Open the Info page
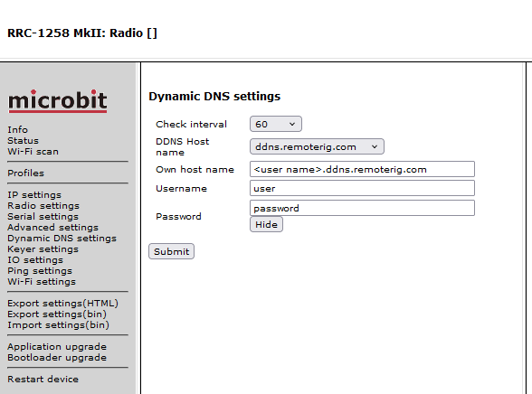The height and width of the screenshot is (394, 532). (x=18, y=130)
